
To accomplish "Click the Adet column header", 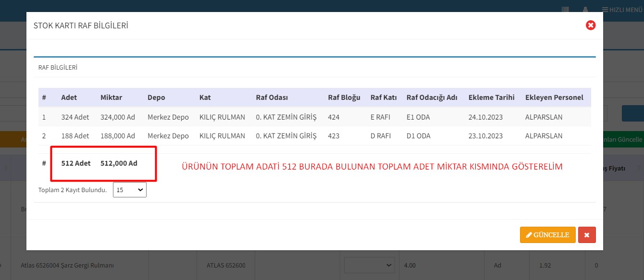I will (69, 97).
